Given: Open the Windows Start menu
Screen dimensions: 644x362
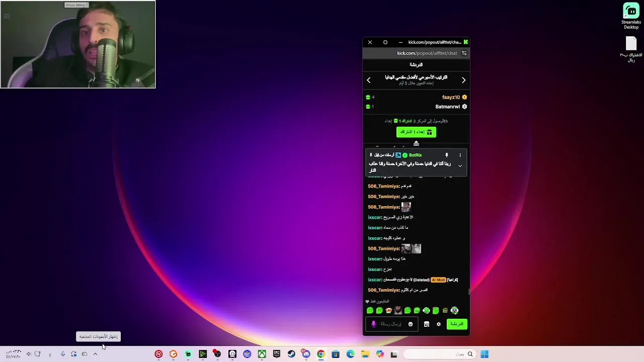Looking at the screenshot, I should pos(485,354).
